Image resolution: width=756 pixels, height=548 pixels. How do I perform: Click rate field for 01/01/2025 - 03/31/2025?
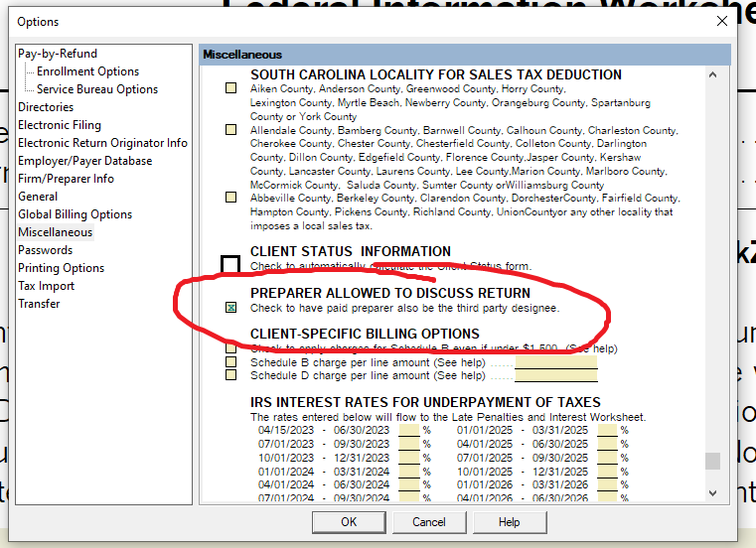click(x=608, y=430)
